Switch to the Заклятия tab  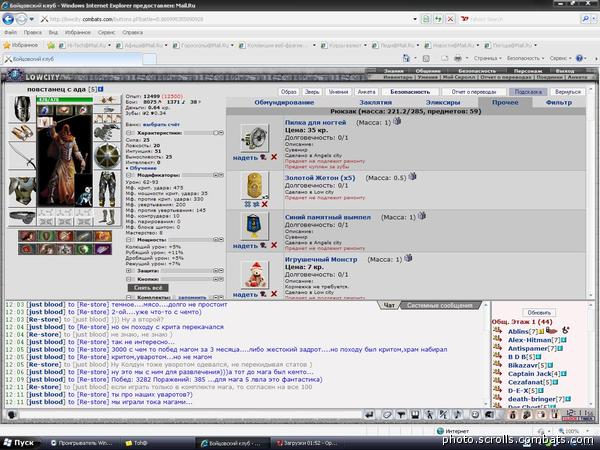tap(375, 103)
